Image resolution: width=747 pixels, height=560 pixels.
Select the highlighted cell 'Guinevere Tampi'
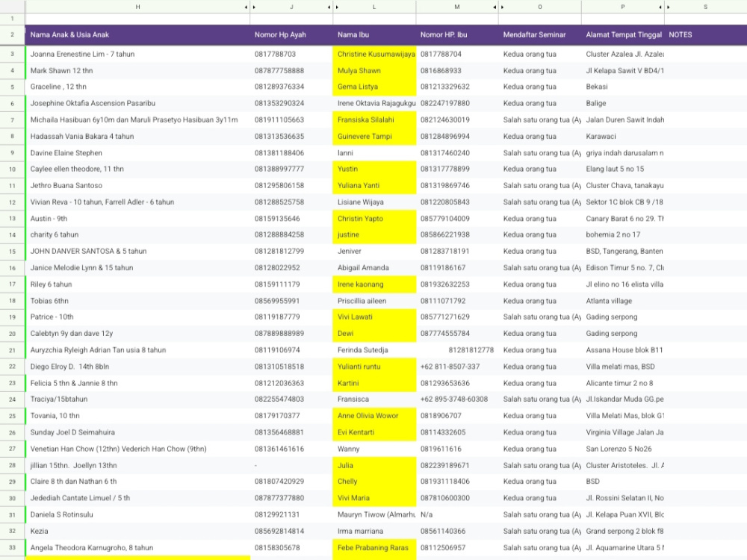coord(374,136)
